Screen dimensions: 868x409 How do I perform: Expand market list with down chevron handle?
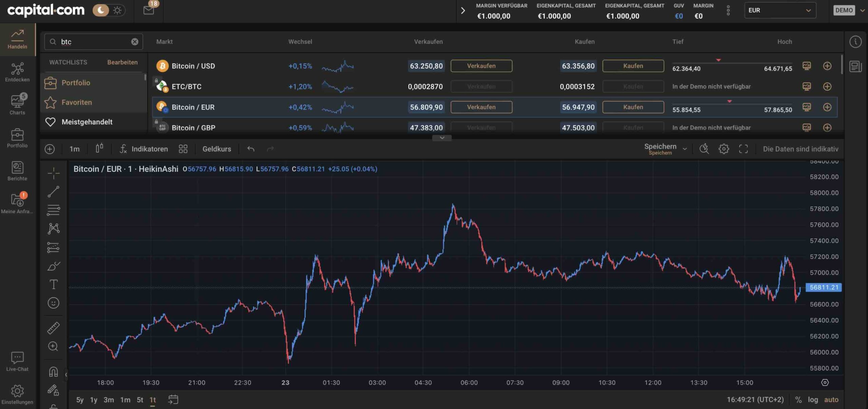click(x=442, y=138)
